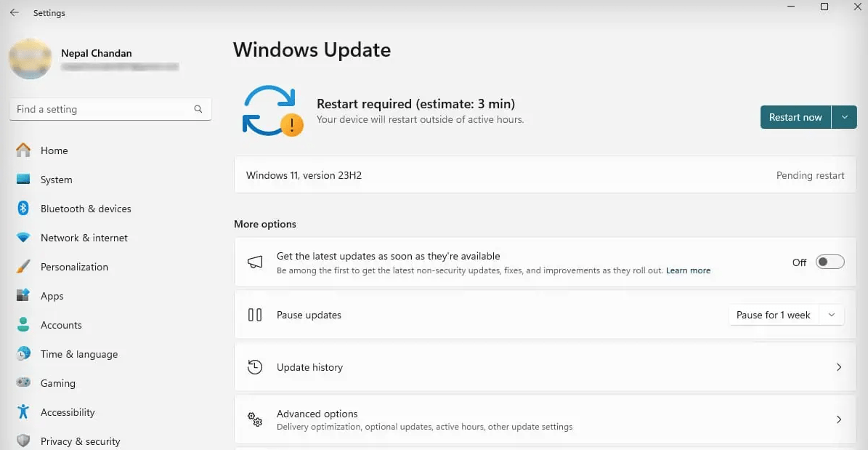Open the Learn more link

point(688,270)
